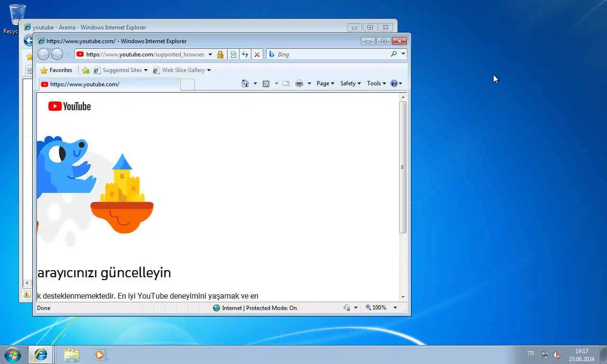
Task: Toggle Compatibility View icon
Action: 233,55
